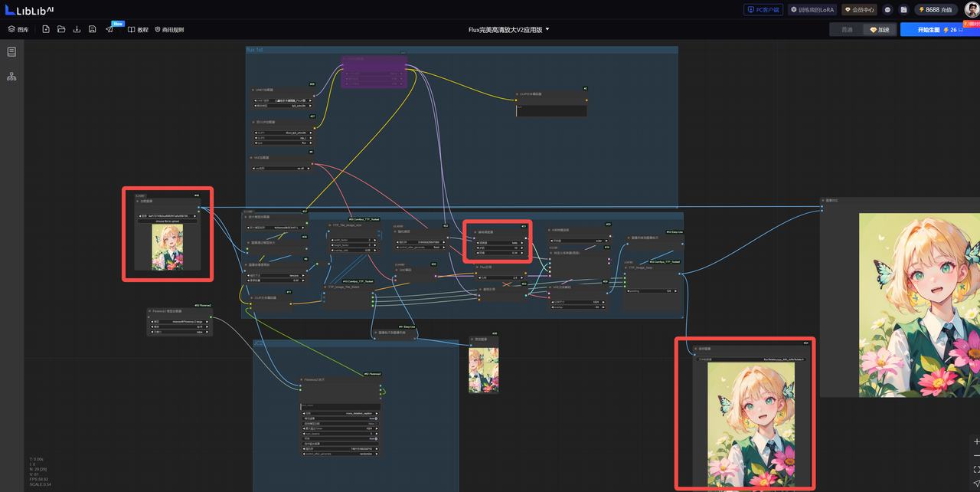Select 加速 generation mode
Screen dimensions: 980x492
tap(880, 29)
